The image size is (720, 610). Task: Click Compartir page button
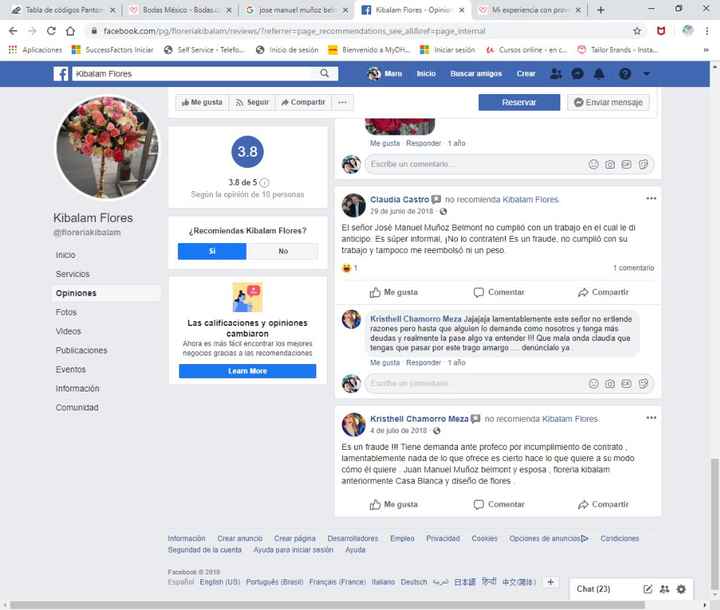303,102
